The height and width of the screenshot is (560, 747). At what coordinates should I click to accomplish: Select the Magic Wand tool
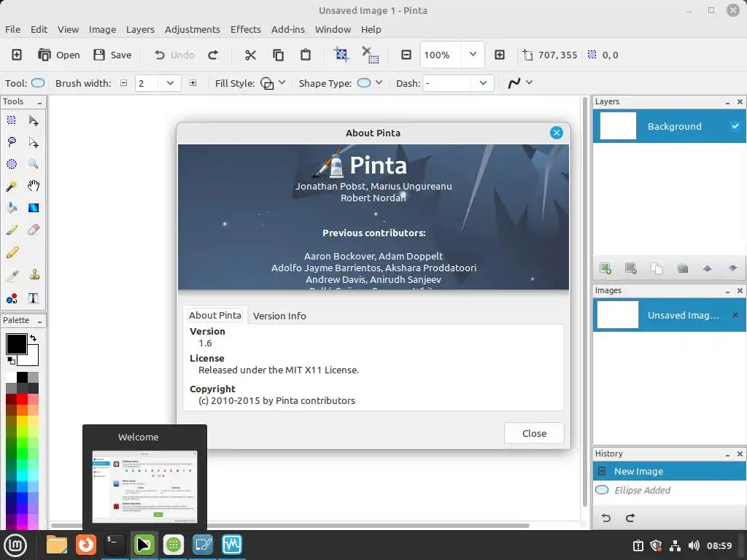tap(12, 186)
